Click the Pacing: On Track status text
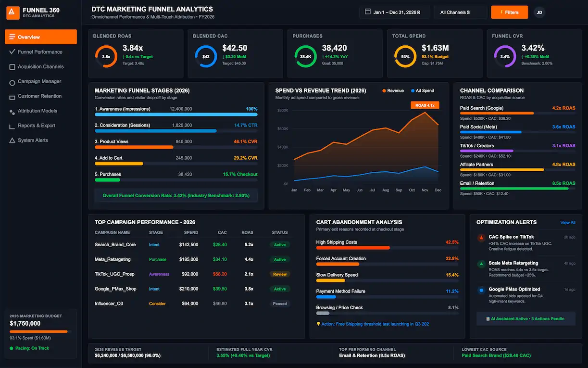 coord(32,348)
